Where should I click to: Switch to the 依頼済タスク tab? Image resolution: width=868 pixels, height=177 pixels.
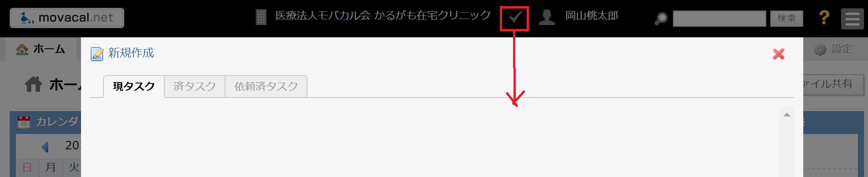266,87
